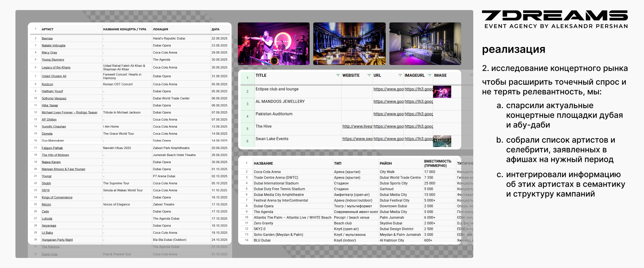Image resolution: width=644 pixels, height=268 pixels.
Task: Open the AP Dhillon artist link
Action: 49,120
